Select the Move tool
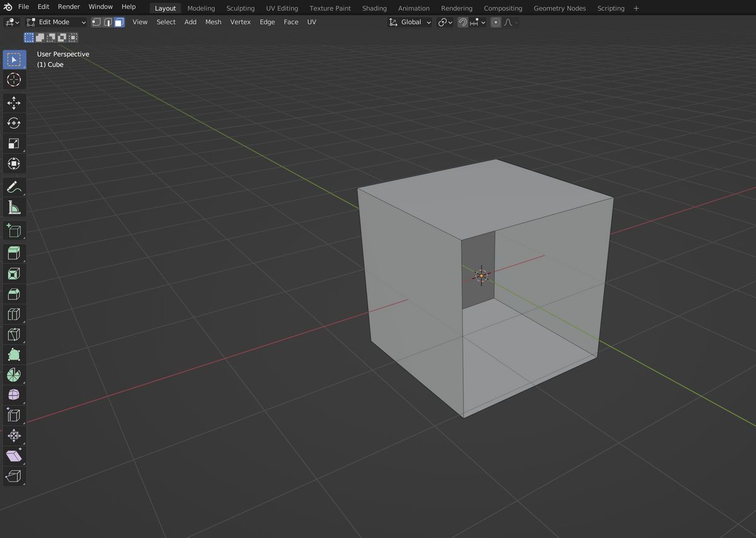 (x=14, y=103)
